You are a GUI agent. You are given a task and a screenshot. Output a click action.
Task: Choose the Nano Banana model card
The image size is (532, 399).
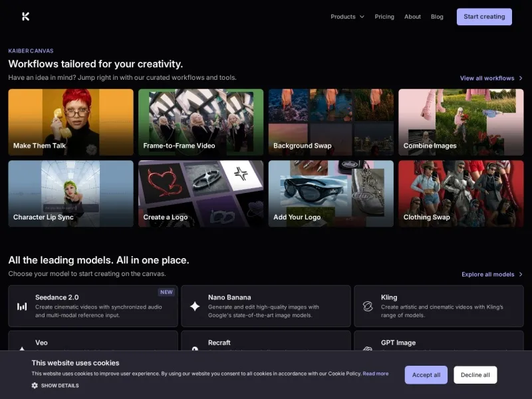point(265,306)
